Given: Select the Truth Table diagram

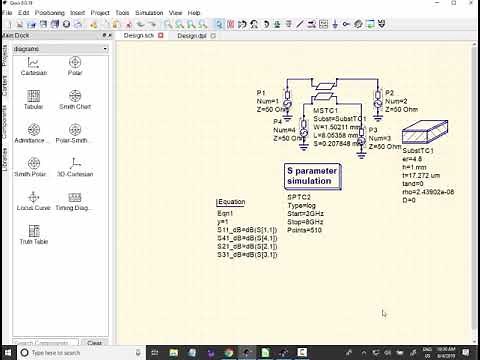Looking at the screenshot, I should point(34,235).
